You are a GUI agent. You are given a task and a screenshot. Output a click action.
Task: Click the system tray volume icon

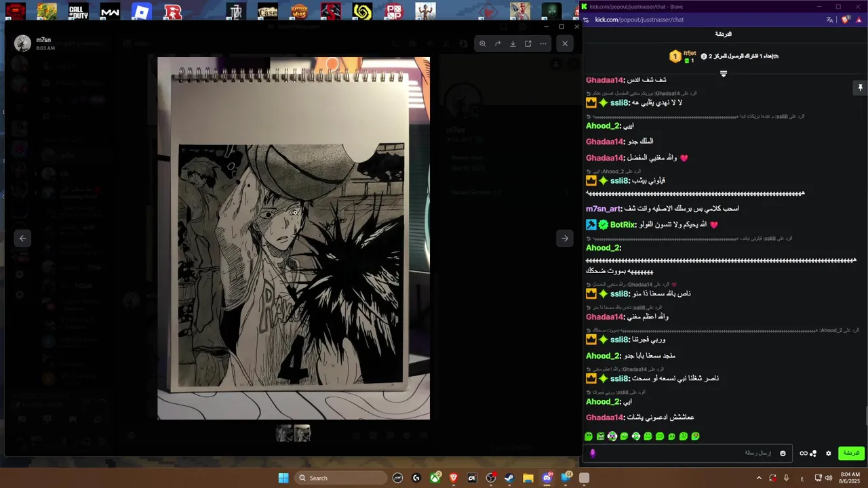click(x=829, y=478)
